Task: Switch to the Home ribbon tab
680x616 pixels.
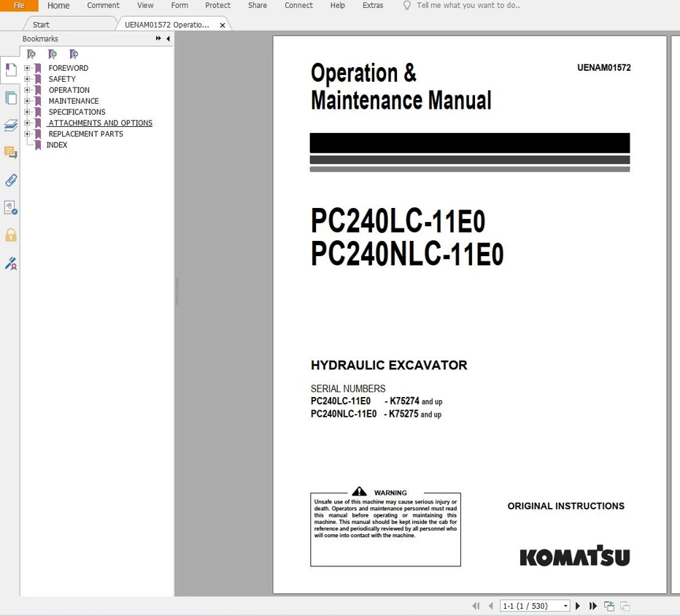Action: coord(58,6)
